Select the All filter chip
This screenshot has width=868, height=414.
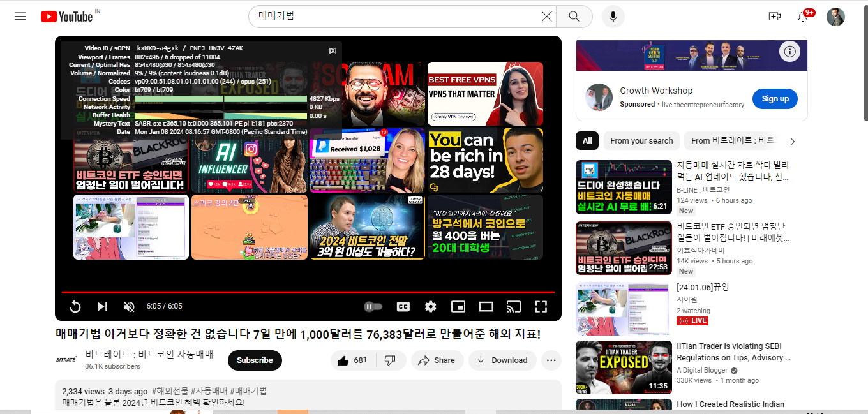[587, 141]
